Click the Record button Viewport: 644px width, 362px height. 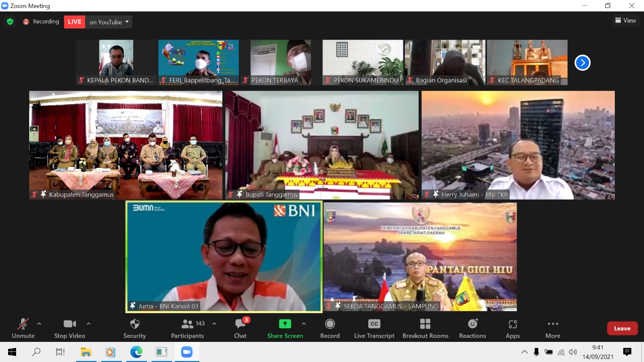coord(330,328)
